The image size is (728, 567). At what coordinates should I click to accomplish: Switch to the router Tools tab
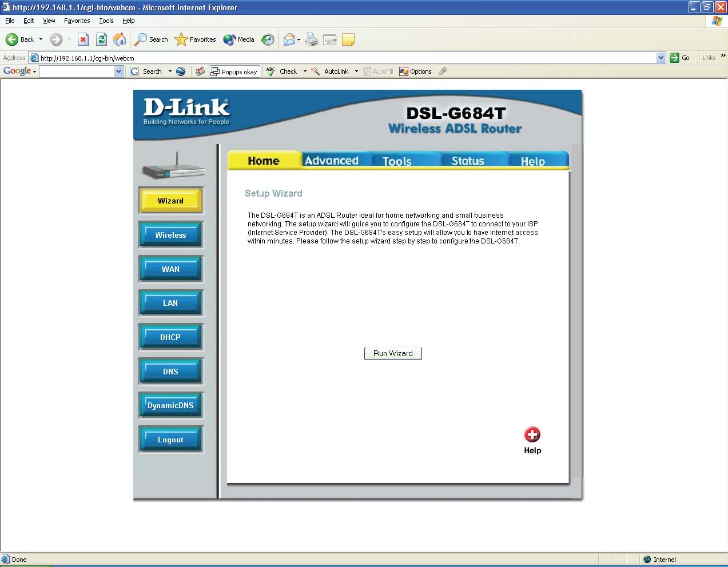pos(397,161)
